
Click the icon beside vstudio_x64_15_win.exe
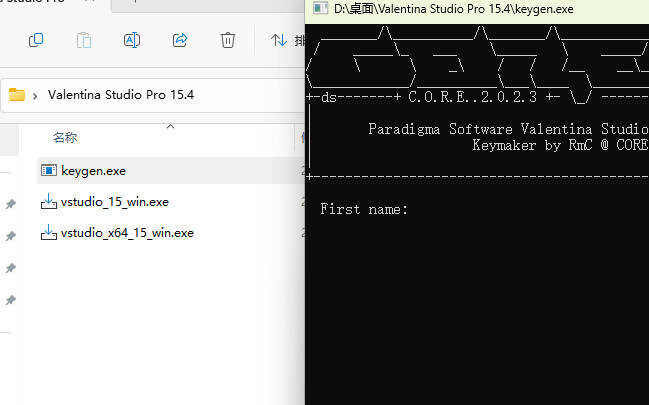click(48, 233)
